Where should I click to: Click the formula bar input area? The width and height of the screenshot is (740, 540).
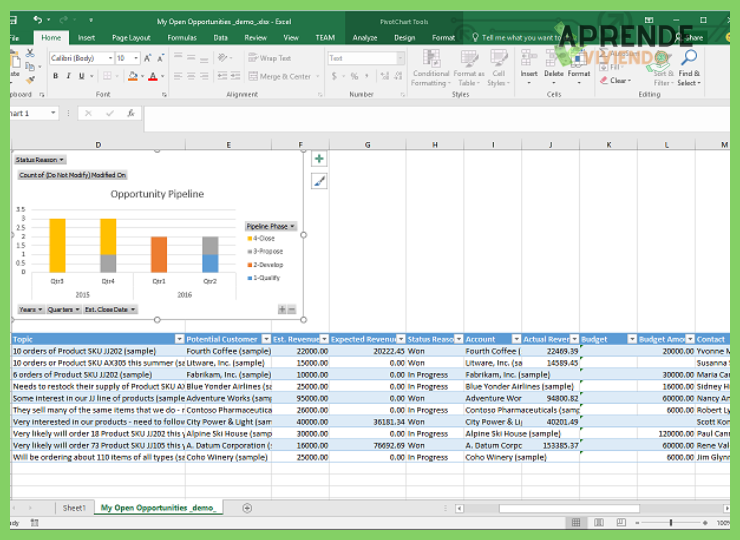[437, 118]
